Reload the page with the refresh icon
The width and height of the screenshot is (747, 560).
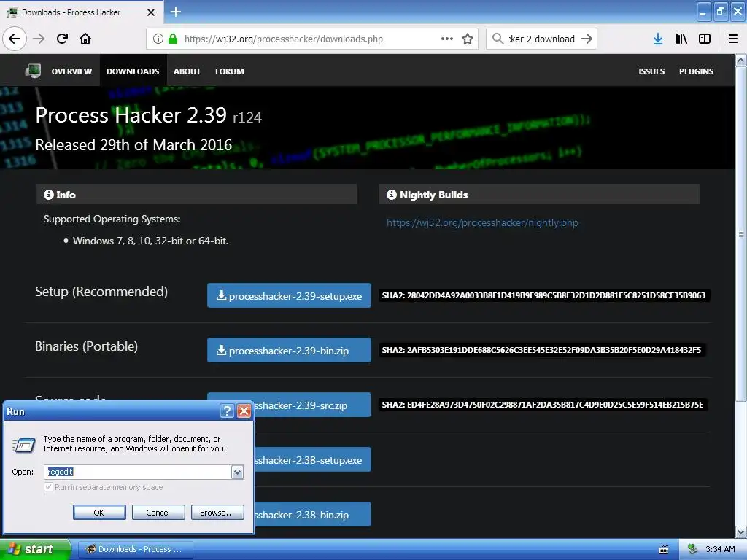[63, 39]
